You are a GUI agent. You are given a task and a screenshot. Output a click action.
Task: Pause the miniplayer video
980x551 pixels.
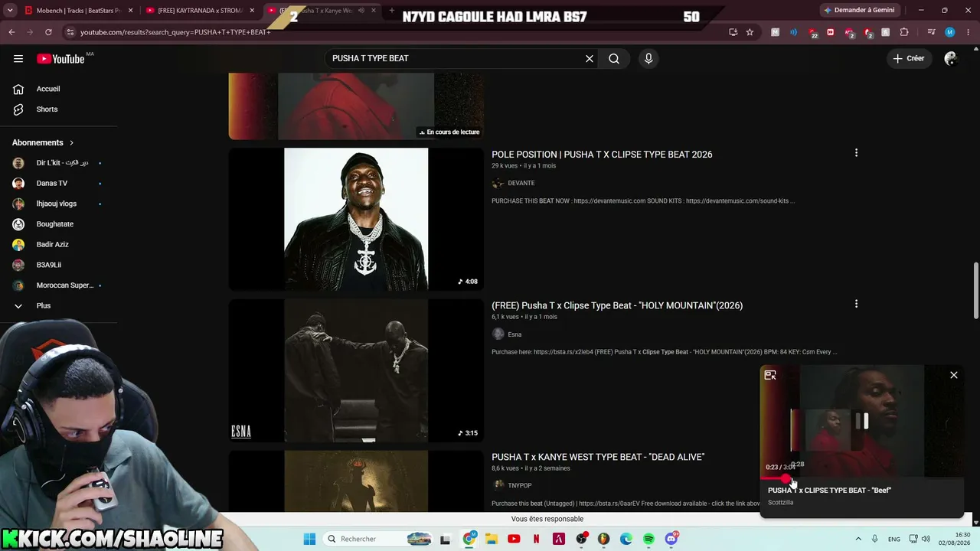862,421
